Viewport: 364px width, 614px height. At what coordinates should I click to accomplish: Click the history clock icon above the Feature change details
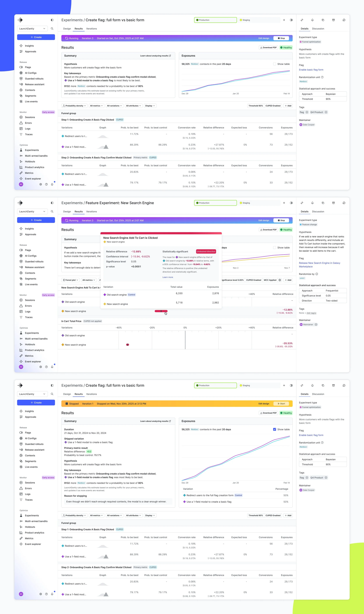(344, 203)
